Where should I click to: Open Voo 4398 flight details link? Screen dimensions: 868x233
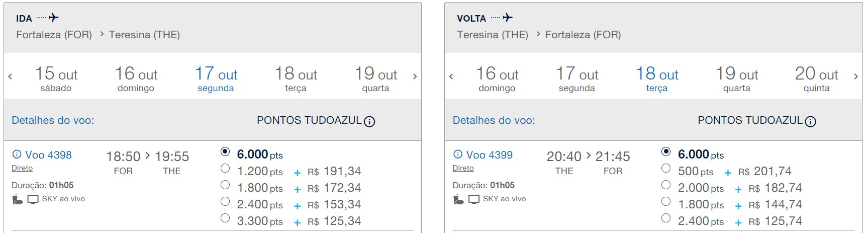(48, 155)
